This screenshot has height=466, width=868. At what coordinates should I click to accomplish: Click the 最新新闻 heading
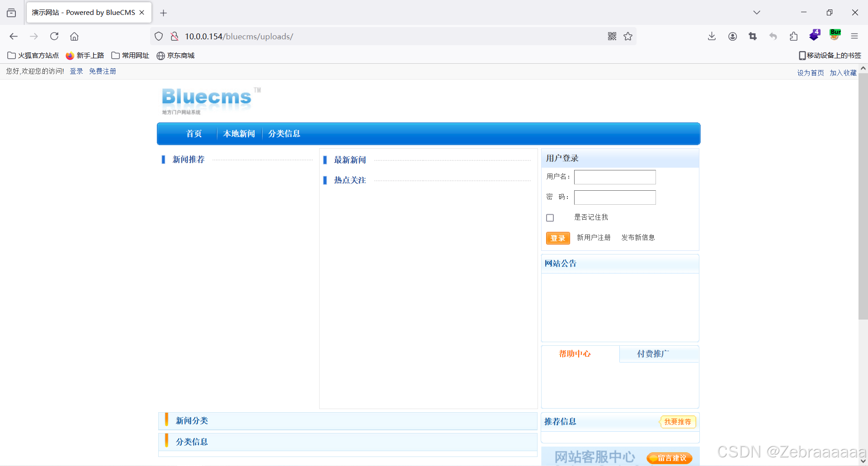point(350,160)
